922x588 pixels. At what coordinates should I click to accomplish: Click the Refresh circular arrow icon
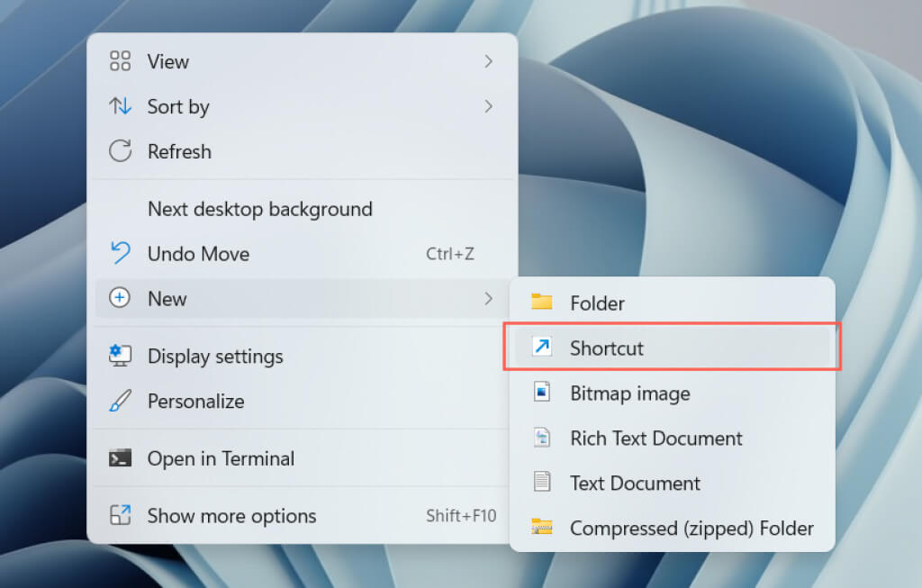click(120, 151)
